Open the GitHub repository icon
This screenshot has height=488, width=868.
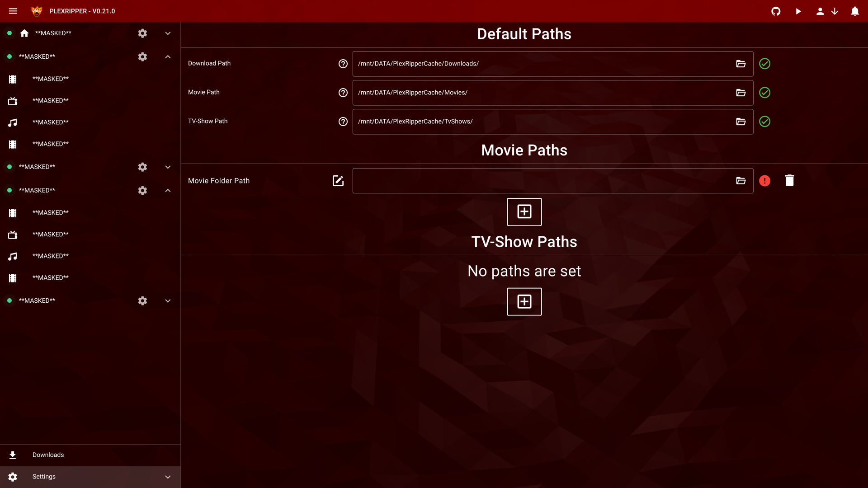coord(776,11)
